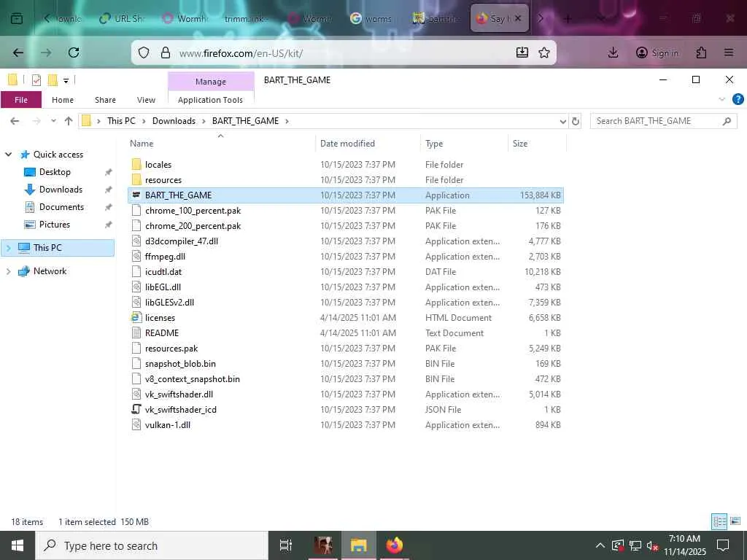Open address bar history dropdown
Screen dimensions: 747x560
[x=562, y=121]
